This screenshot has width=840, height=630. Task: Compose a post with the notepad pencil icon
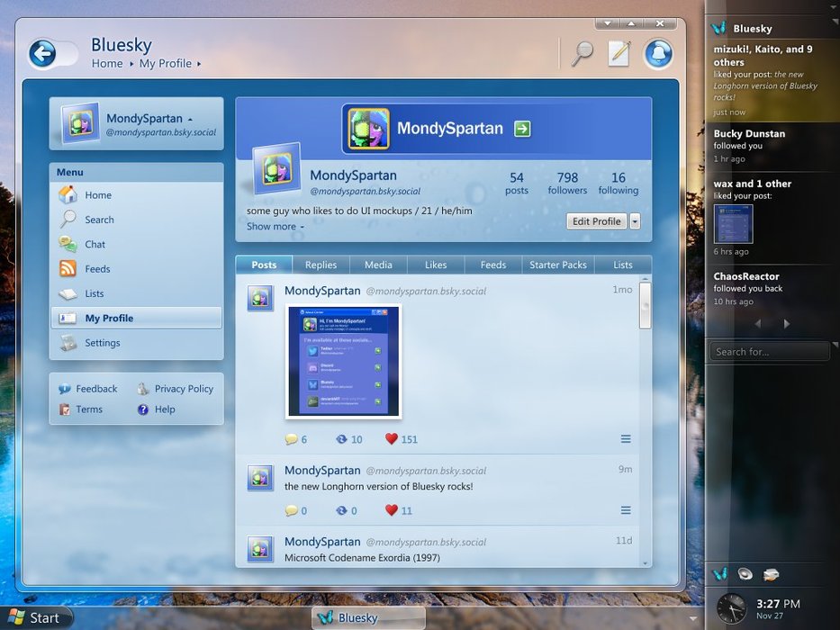tap(619, 53)
